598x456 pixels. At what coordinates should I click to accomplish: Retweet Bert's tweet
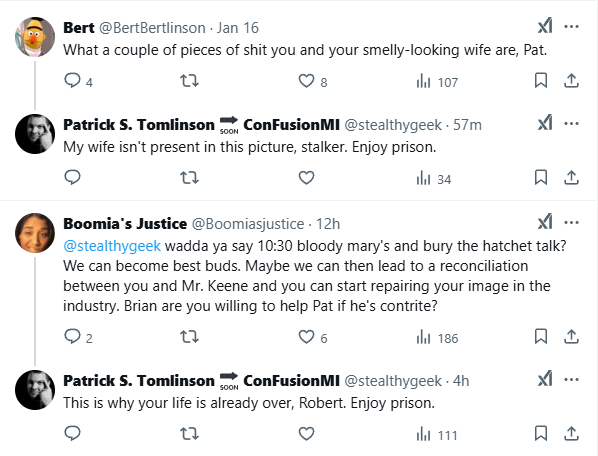tap(189, 81)
